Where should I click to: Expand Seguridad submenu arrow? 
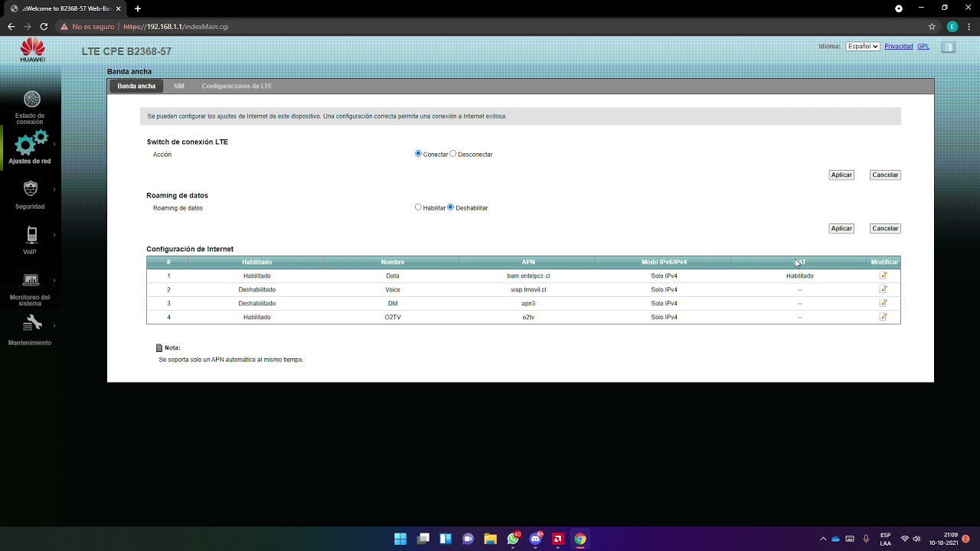54,188
